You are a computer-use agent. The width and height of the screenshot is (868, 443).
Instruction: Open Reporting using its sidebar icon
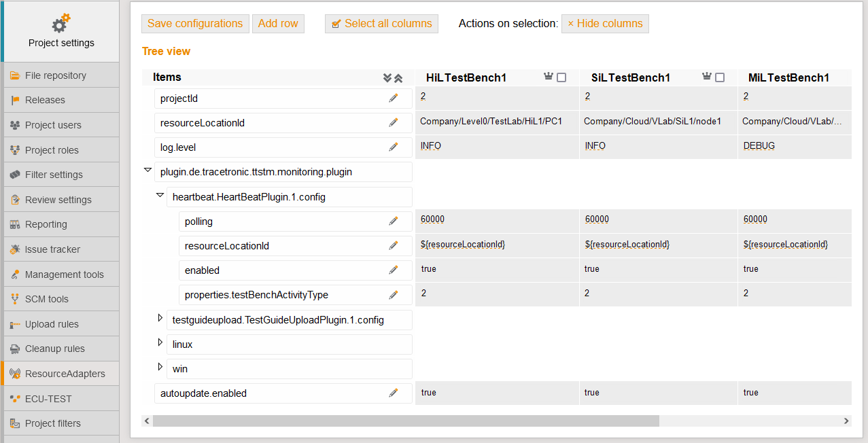click(x=15, y=224)
